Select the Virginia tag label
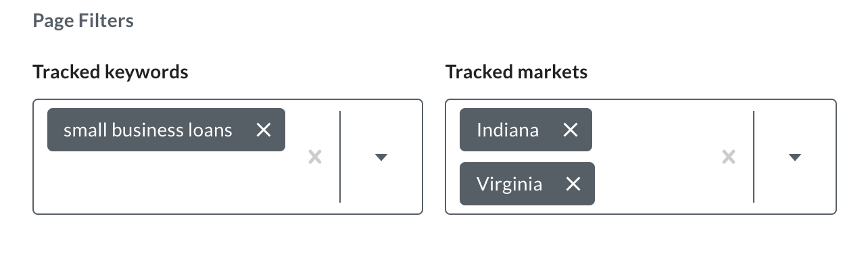868x254 pixels. coord(509,184)
